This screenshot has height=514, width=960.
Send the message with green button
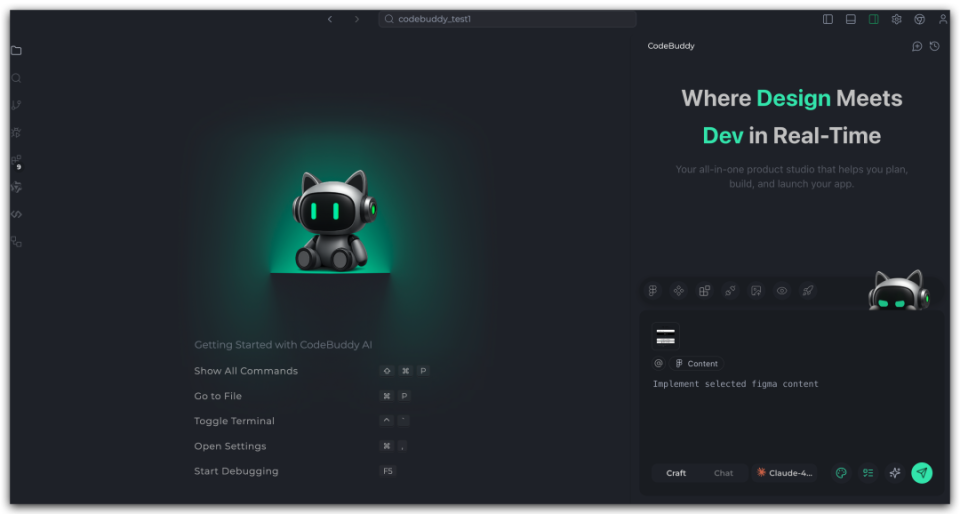click(922, 472)
